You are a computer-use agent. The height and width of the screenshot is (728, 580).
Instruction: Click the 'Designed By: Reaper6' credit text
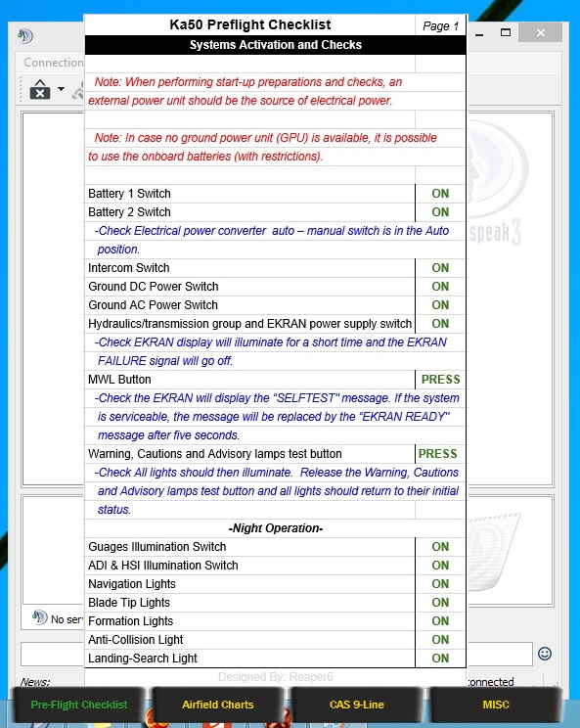276,676
